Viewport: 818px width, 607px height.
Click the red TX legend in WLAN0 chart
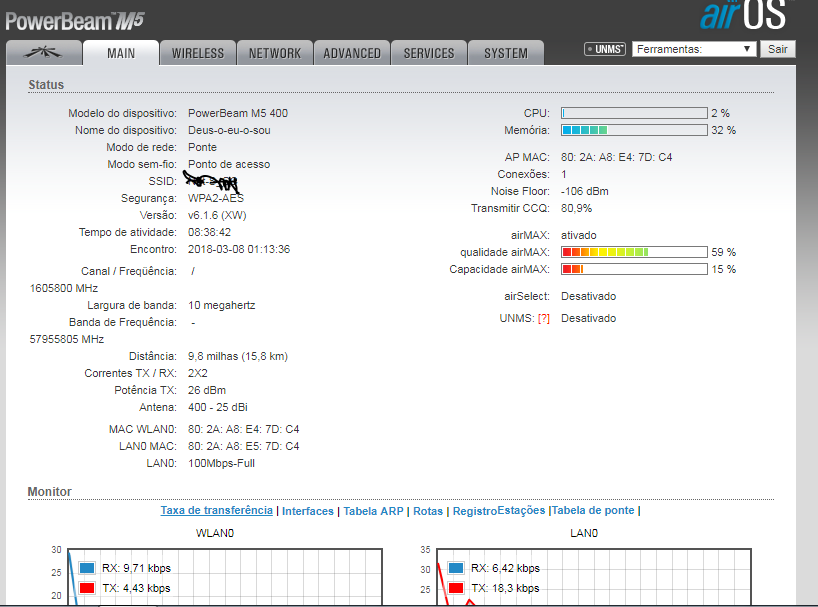coord(87,588)
